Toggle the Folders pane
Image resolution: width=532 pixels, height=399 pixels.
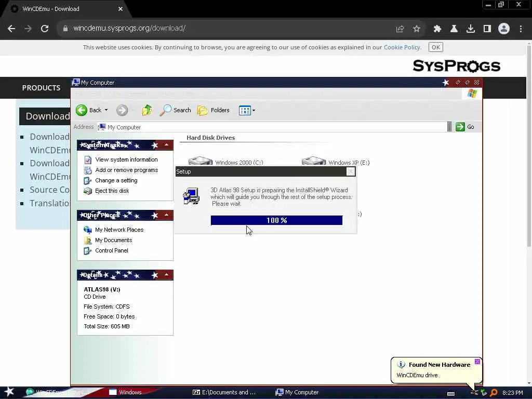pyautogui.click(x=214, y=110)
